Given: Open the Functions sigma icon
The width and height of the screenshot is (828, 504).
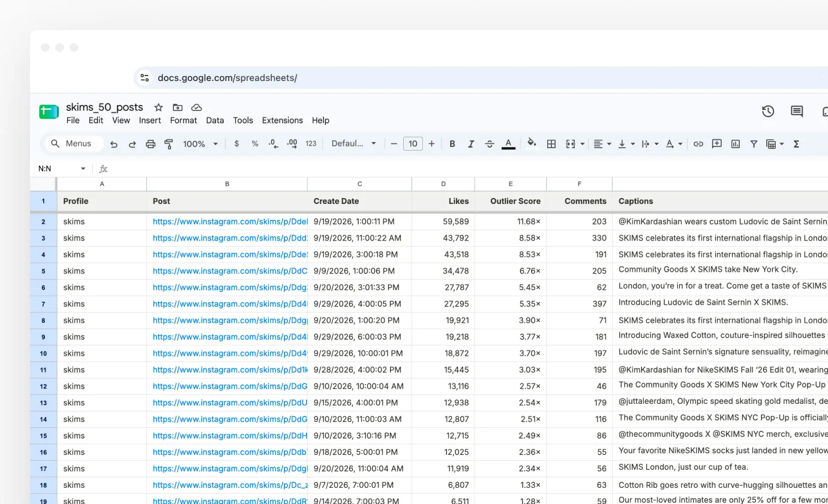Looking at the screenshot, I should click(797, 144).
